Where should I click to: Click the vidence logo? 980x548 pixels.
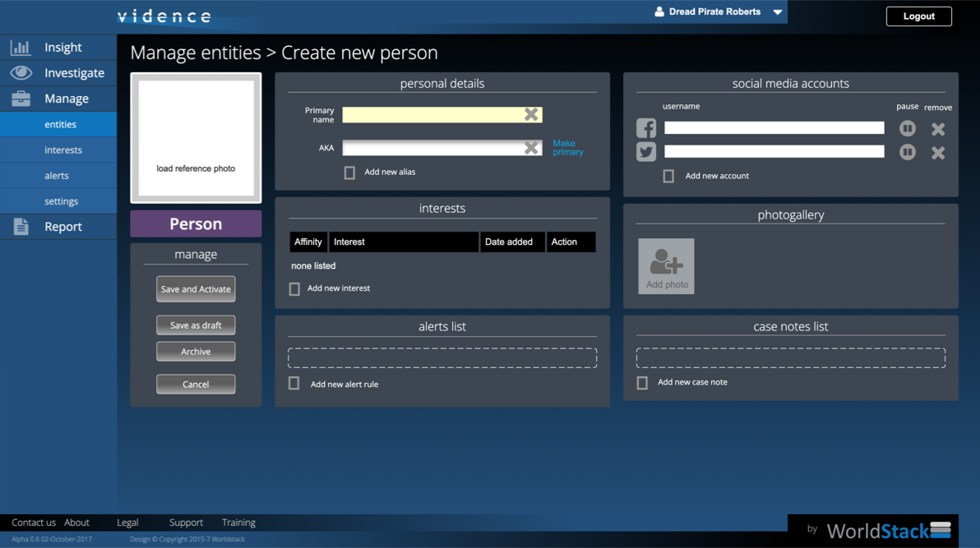pyautogui.click(x=164, y=16)
